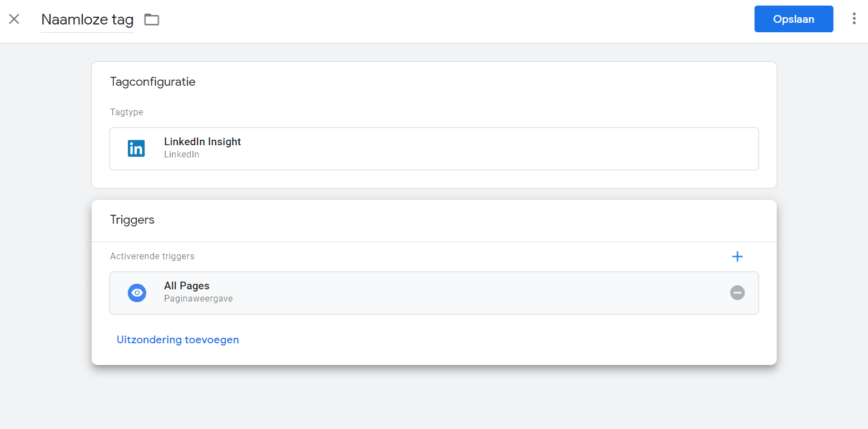This screenshot has height=429, width=868.
Task: Click the Tagtype label
Action: (x=127, y=112)
